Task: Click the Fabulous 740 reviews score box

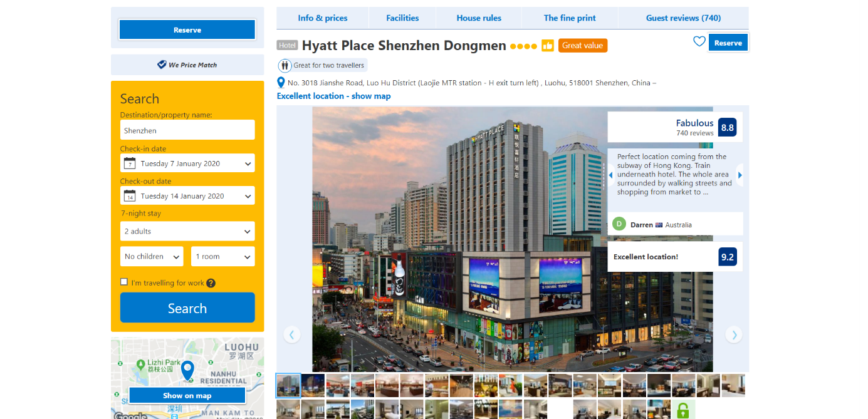Action: point(675,127)
